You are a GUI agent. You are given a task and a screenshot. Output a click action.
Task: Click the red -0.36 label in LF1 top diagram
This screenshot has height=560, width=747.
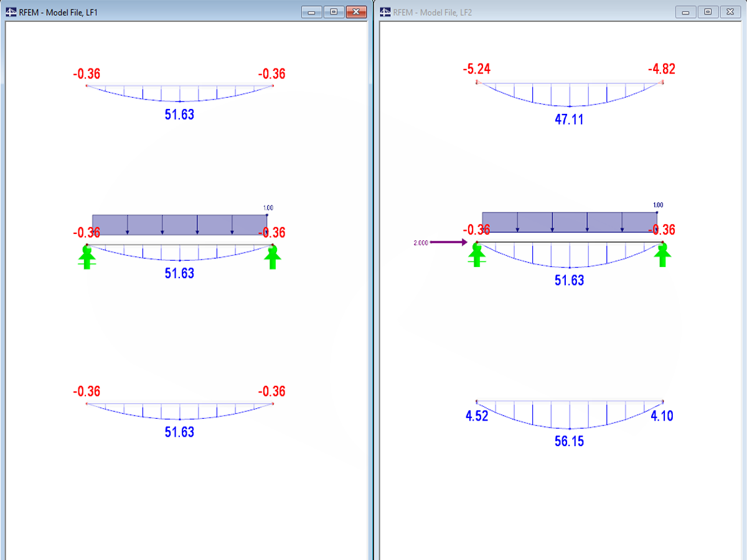[87, 73]
